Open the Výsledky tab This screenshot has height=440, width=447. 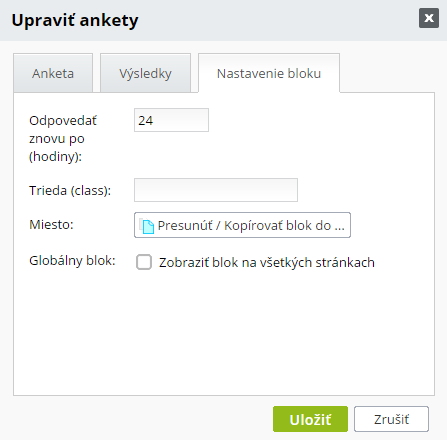coord(145,73)
